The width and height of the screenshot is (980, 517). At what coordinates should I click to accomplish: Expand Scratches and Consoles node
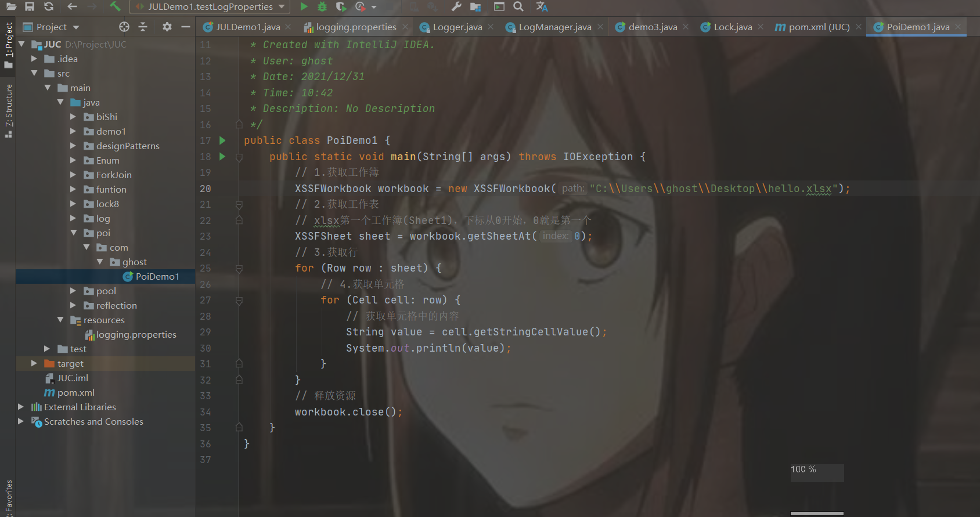tap(21, 421)
